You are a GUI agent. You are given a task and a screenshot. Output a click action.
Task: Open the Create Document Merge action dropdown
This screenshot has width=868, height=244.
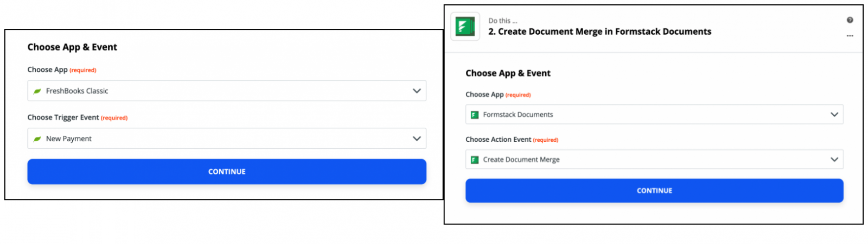654,160
